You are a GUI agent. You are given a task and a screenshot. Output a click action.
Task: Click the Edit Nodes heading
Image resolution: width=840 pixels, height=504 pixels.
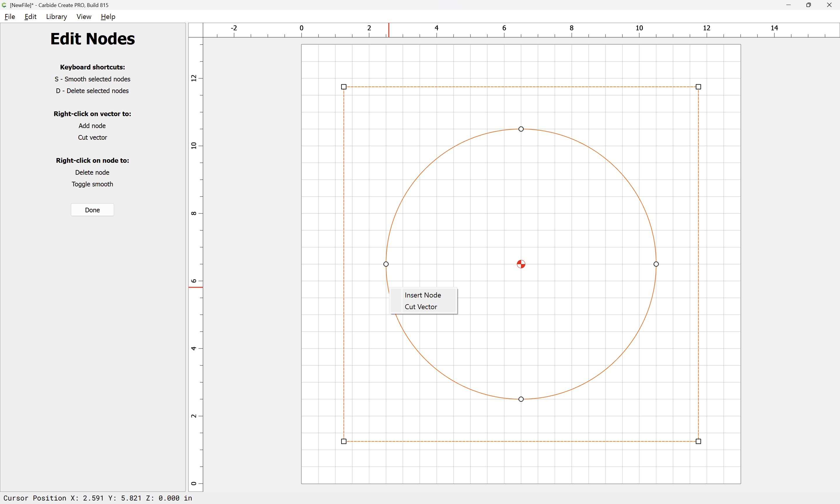92,39
